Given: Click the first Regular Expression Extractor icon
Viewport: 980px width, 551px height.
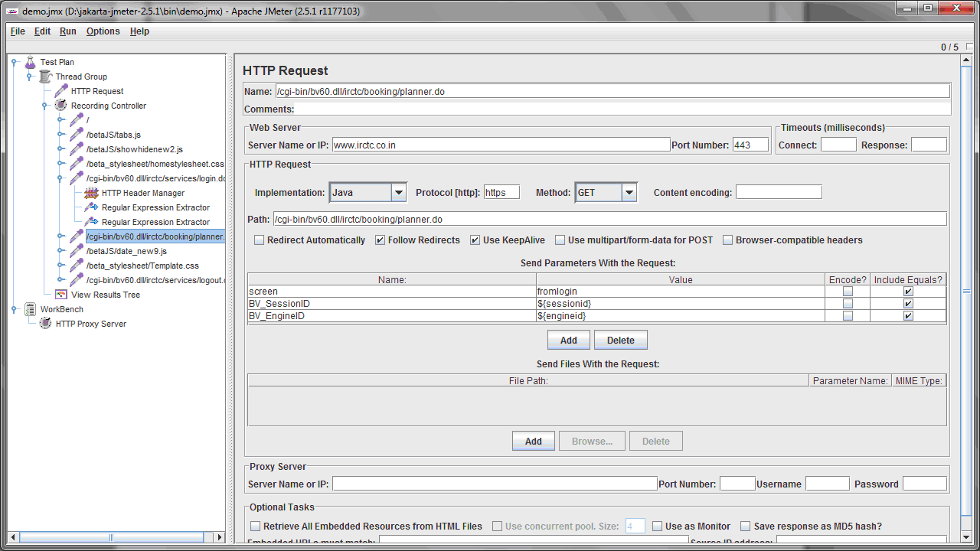Looking at the screenshot, I should point(92,207).
